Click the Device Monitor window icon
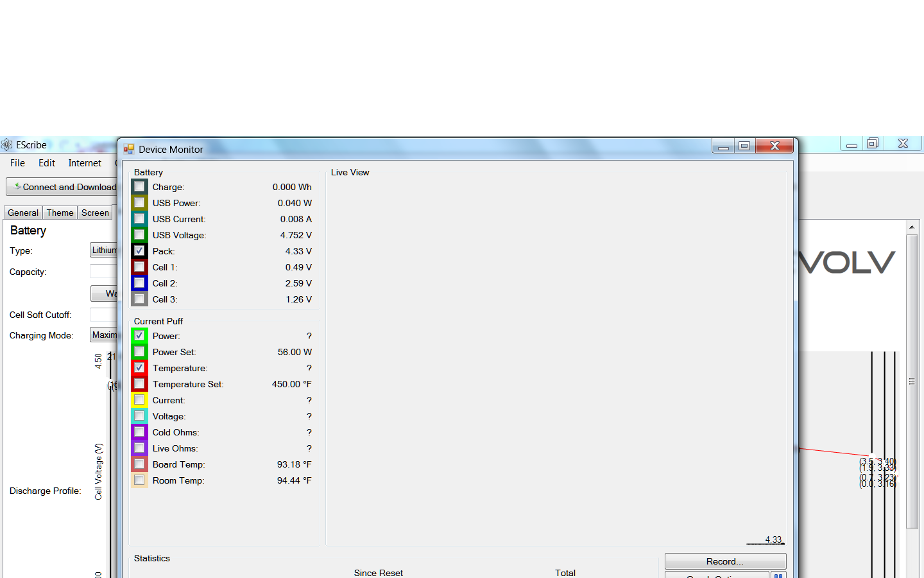The height and width of the screenshot is (578, 924). [129, 149]
